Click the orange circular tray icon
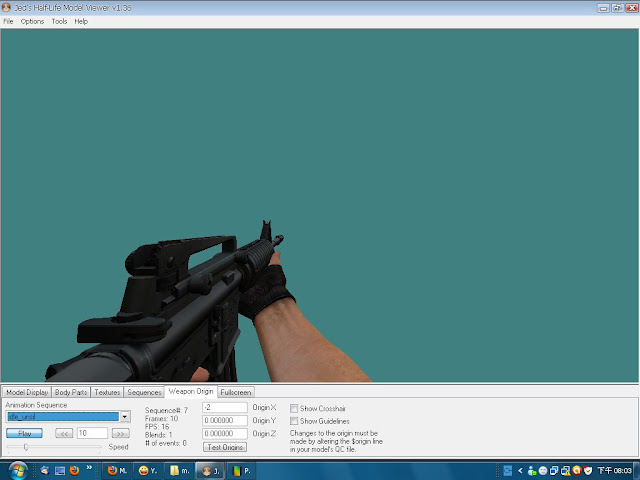This screenshot has height=480, width=640. (576, 471)
